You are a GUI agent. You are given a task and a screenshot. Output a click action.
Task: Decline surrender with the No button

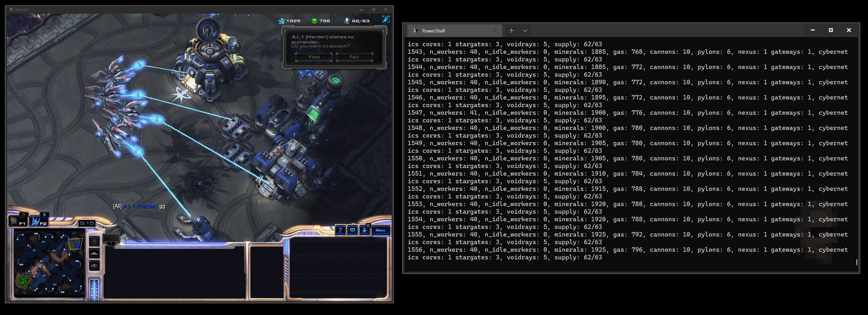[354, 57]
